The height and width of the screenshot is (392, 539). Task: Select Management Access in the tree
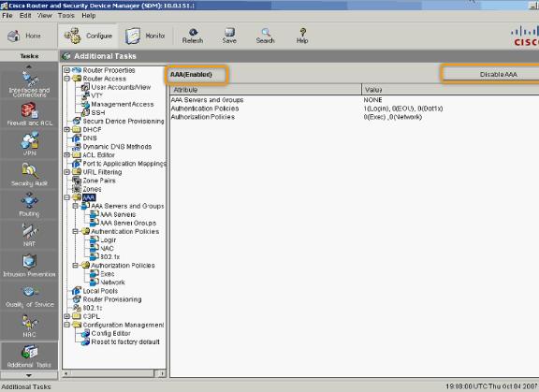[x=123, y=104]
